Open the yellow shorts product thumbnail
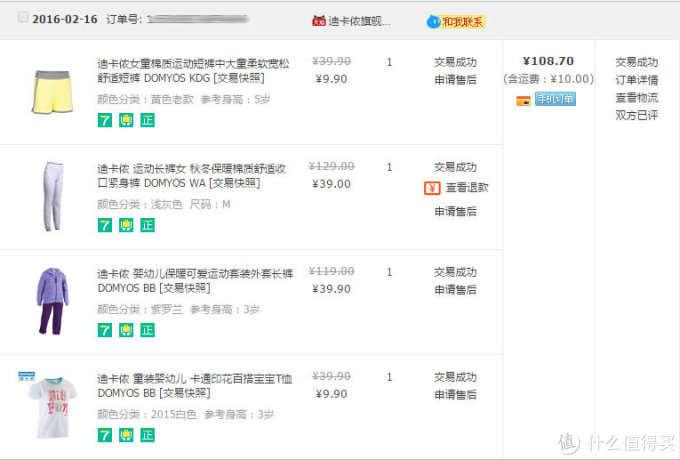The image size is (680, 460). pyautogui.click(x=53, y=91)
